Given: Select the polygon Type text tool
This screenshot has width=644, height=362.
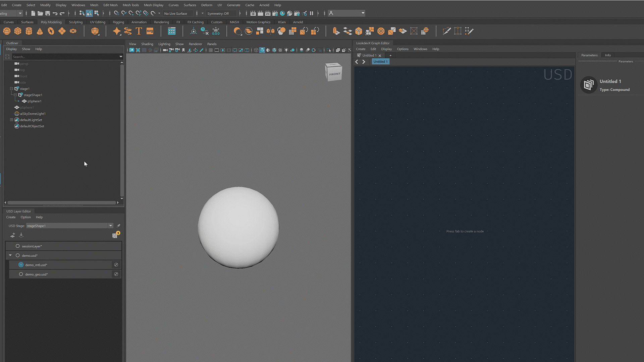Looking at the screenshot, I should [139, 31].
